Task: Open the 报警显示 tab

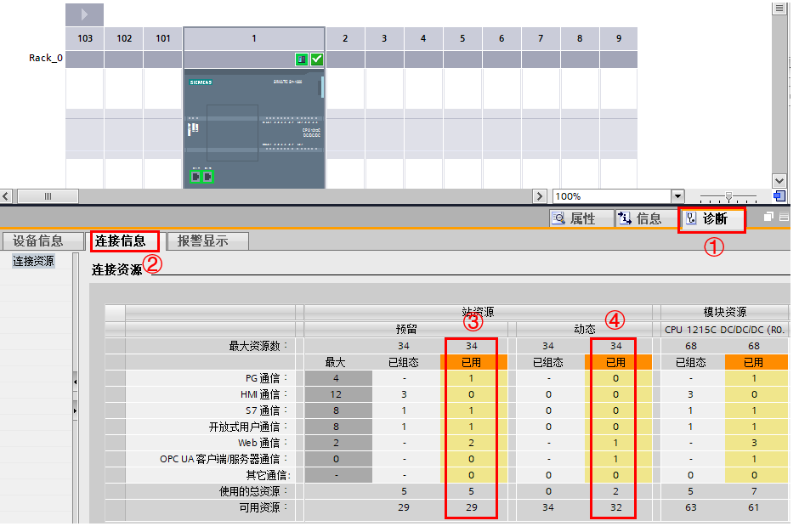Action: [x=208, y=241]
